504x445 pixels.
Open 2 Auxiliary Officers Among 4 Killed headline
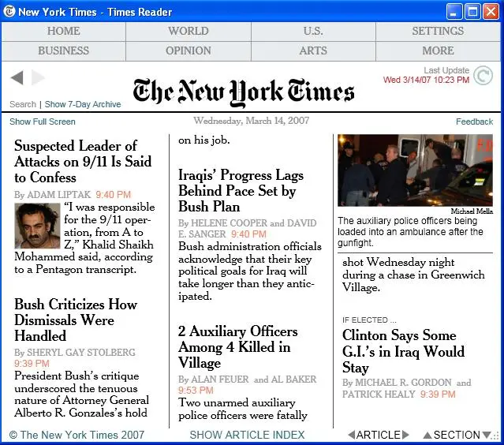238,347
